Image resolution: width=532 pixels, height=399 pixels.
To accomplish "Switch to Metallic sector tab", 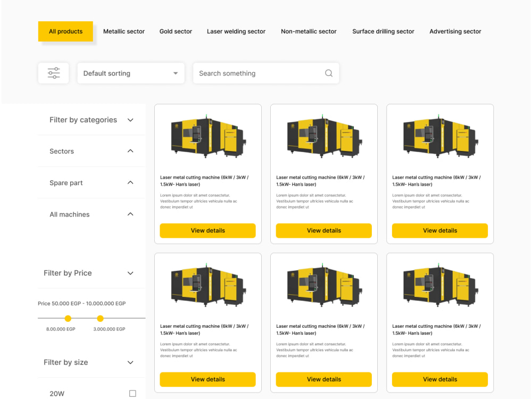I will [124, 31].
